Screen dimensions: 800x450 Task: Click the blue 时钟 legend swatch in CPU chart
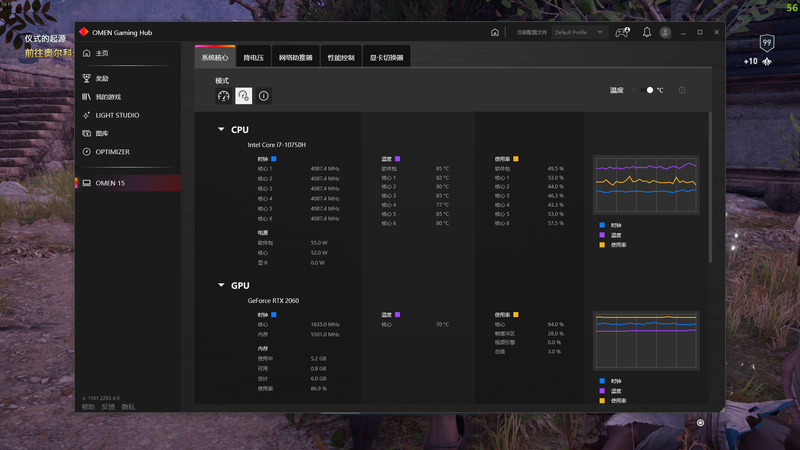(602, 226)
